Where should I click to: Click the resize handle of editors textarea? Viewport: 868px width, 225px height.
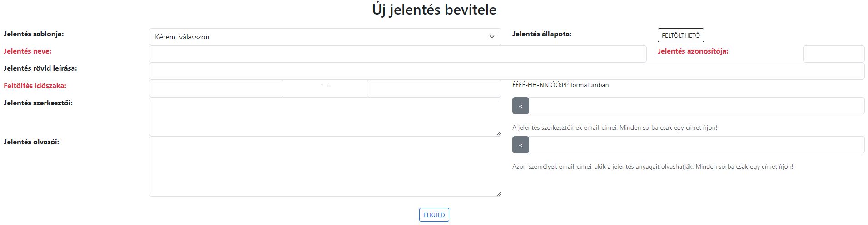click(498, 133)
